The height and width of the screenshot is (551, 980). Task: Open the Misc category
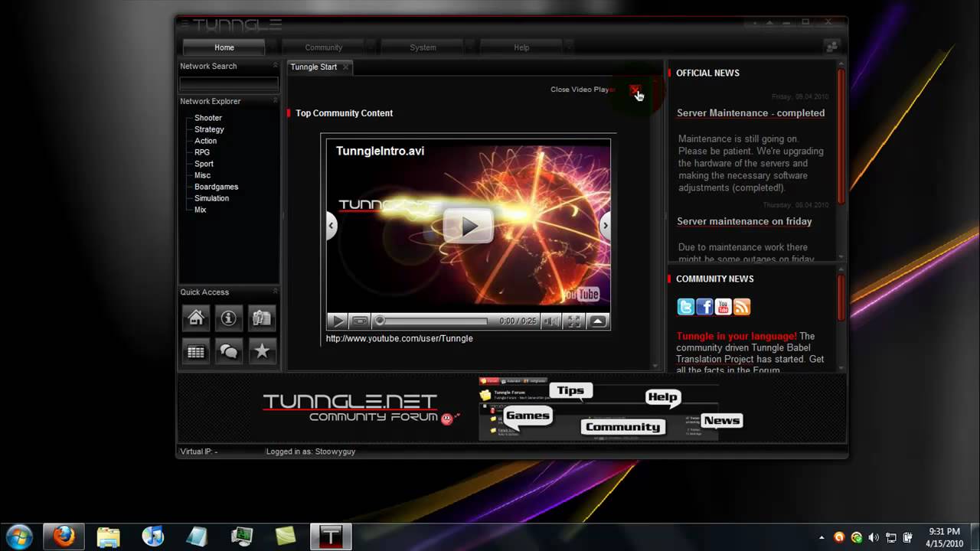(202, 175)
